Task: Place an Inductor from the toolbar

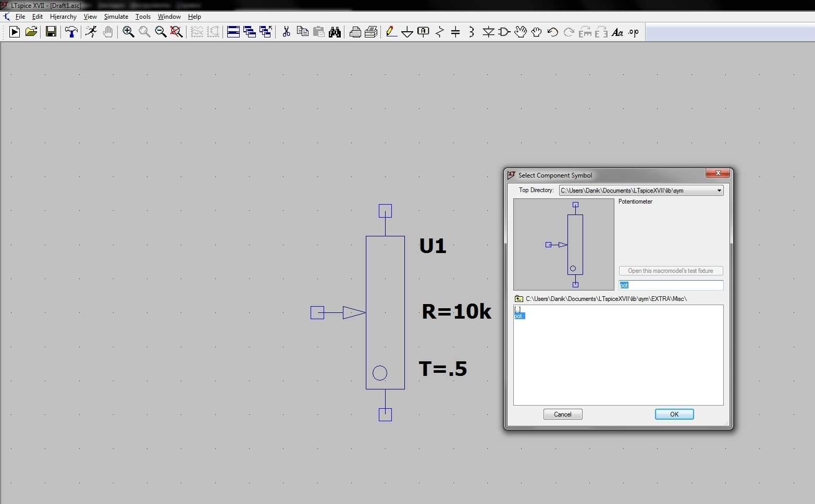Action: (472, 32)
